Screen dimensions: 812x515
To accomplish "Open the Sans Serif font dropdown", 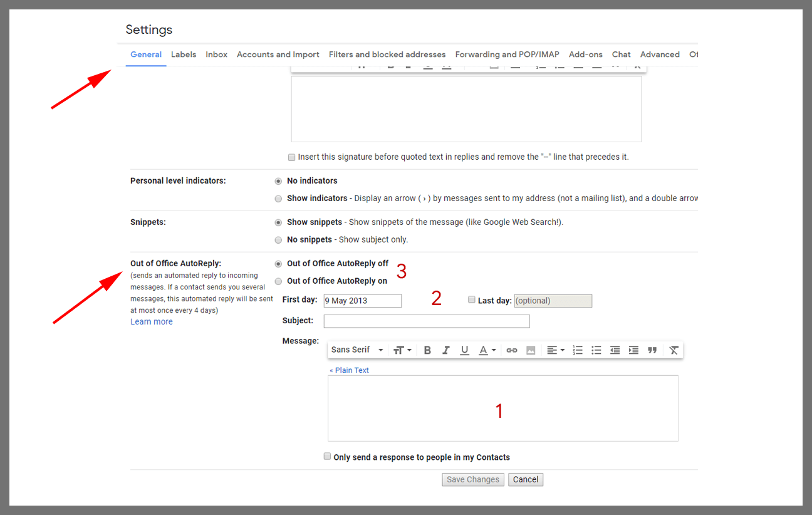I will pos(357,350).
